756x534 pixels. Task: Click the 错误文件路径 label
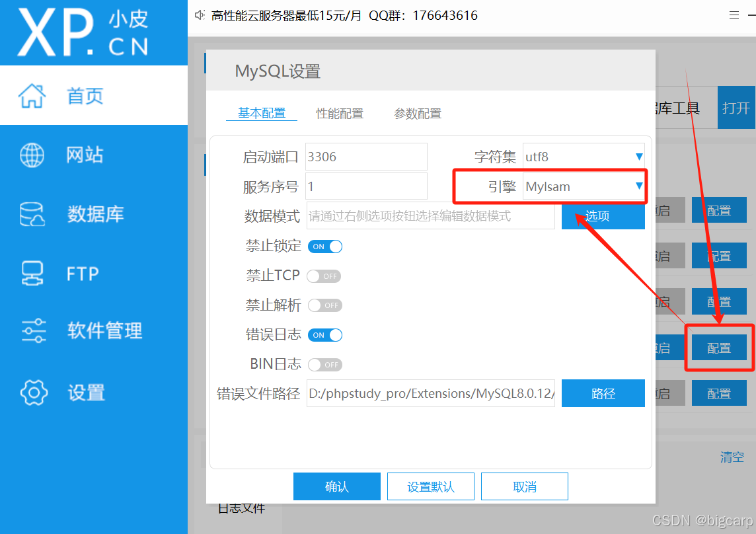point(258,394)
